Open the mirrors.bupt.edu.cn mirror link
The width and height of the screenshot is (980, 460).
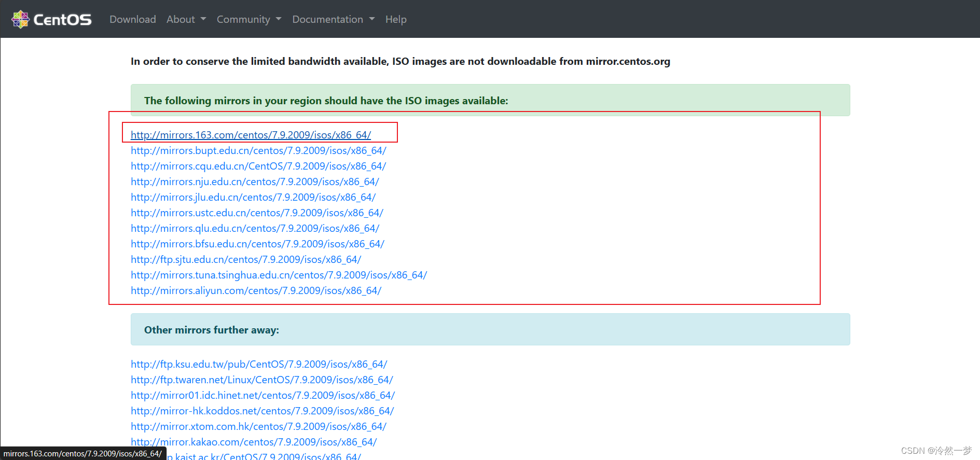coord(258,150)
